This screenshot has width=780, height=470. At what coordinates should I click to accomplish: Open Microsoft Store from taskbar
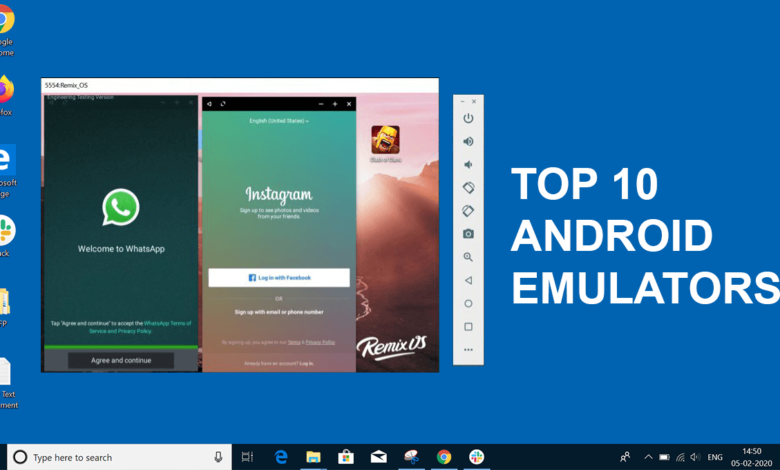[x=346, y=457]
